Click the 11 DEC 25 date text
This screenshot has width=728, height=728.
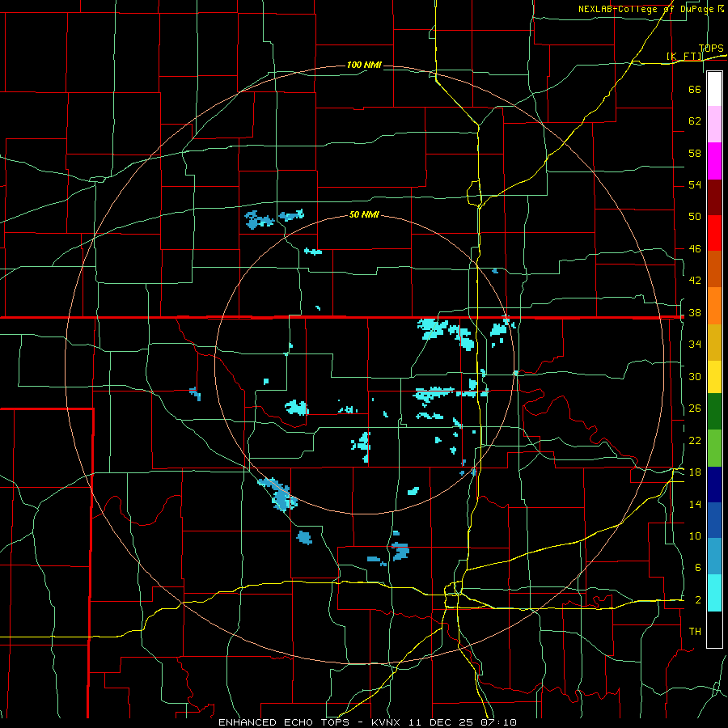(441, 722)
